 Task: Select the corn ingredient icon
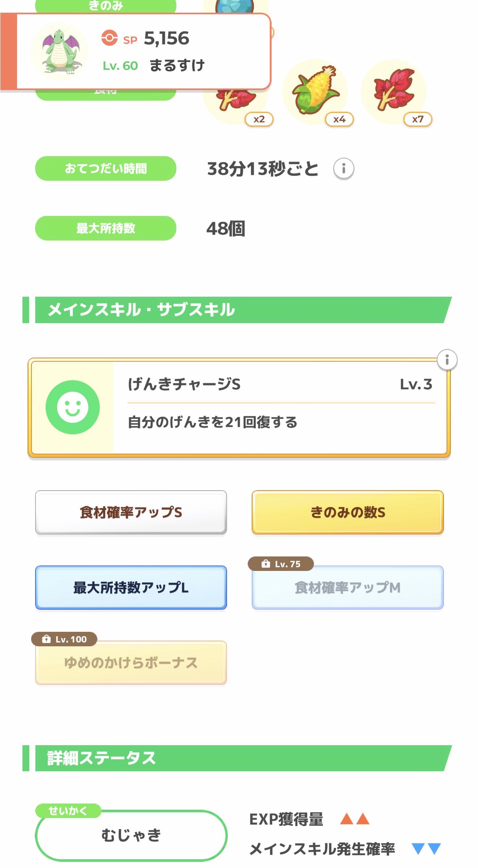click(316, 91)
